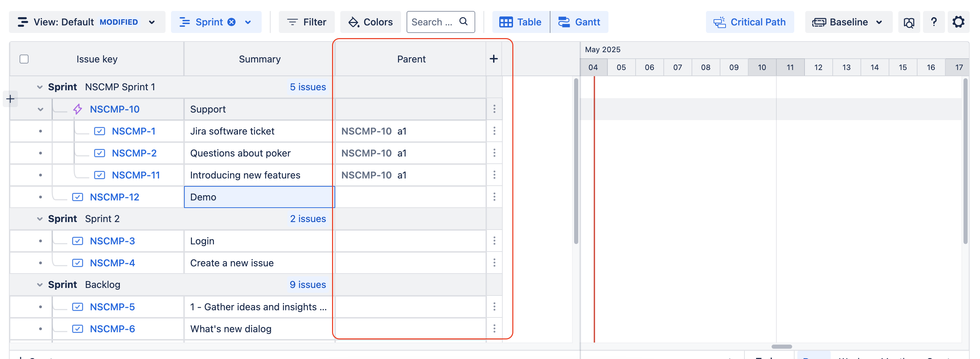Collapse the NSCMP Sprint 1 group
Image resolution: width=980 pixels, height=359 pixels.
[39, 87]
